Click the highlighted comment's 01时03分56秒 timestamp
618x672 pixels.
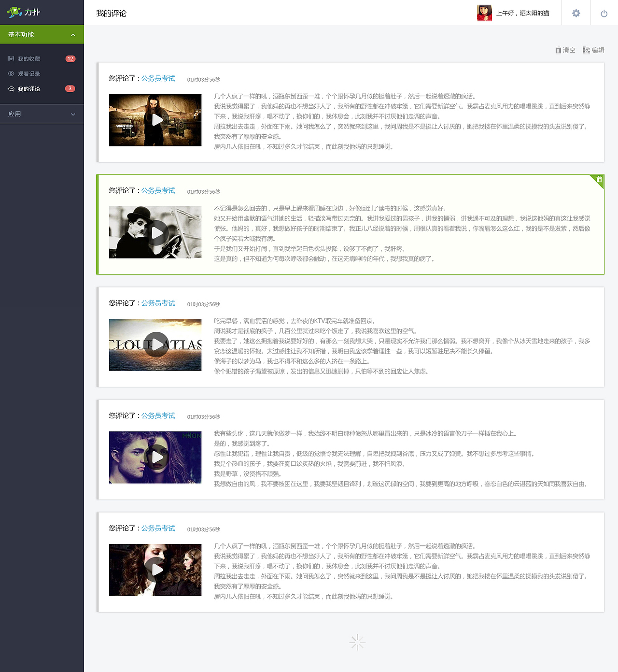coord(204,192)
